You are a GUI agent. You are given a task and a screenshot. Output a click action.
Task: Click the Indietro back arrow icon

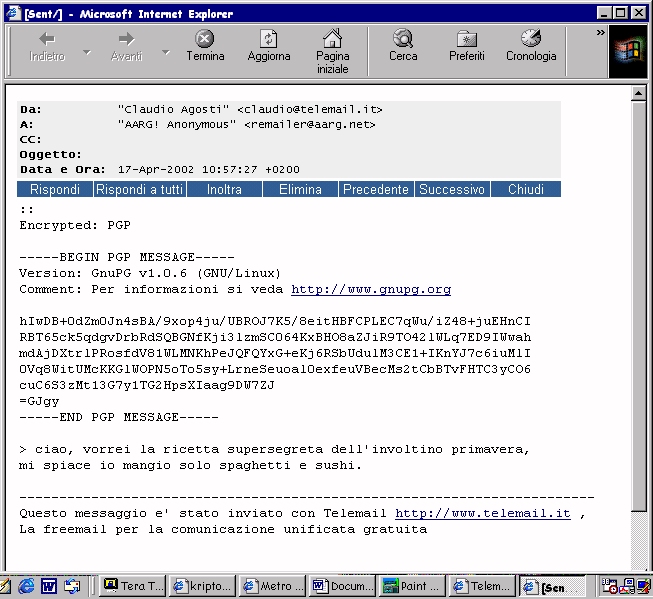point(47,39)
